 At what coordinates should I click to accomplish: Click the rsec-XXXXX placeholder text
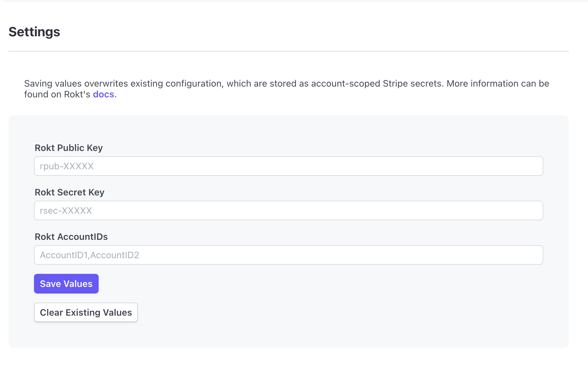[x=66, y=211]
